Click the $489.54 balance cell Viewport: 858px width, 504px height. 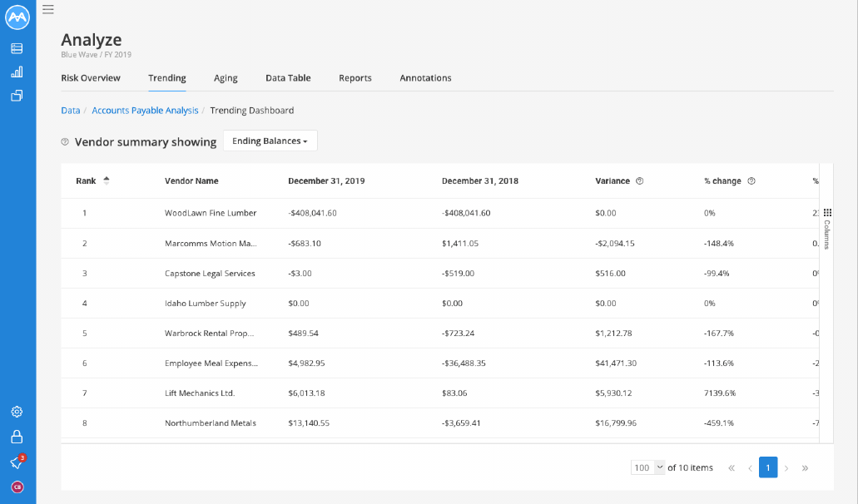tap(303, 334)
